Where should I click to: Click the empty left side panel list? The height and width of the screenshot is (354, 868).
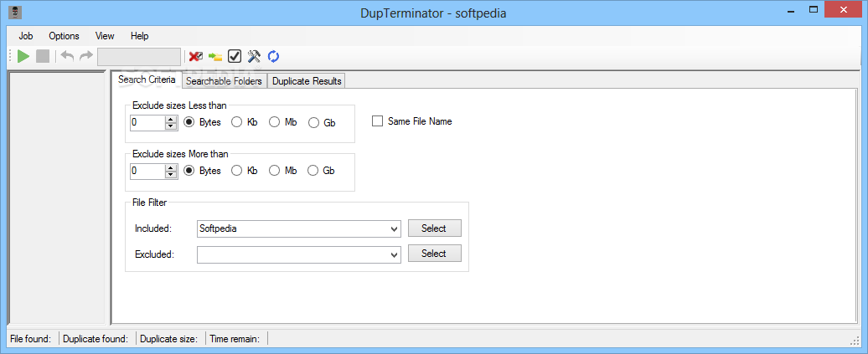tap(57, 197)
